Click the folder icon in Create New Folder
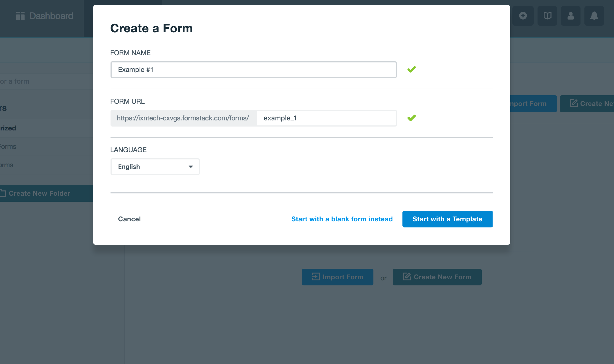Viewport: 614px width, 364px height. (x=3, y=193)
